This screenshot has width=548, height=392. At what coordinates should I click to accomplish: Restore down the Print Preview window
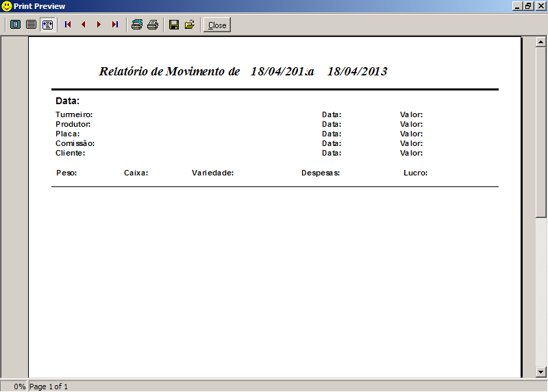pyautogui.click(x=529, y=6)
